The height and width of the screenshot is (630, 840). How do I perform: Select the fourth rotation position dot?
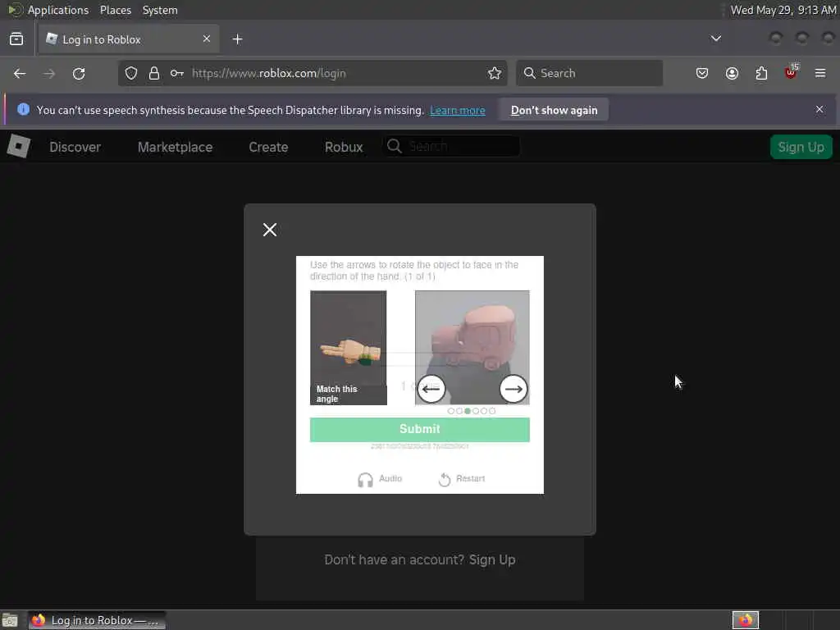click(x=476, y=411)
